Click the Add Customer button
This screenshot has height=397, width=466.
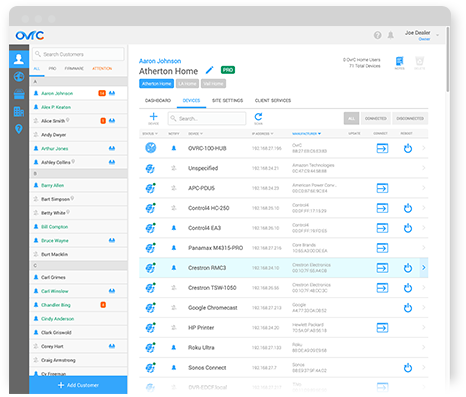point(78,385)
